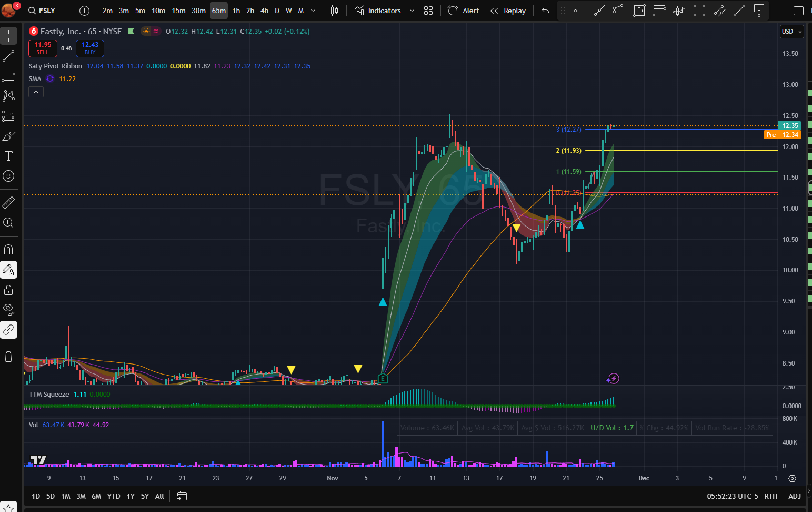Select the Text tool in left sidebar
The width and height of the screenshot is (812, 512).
point(9,156)
